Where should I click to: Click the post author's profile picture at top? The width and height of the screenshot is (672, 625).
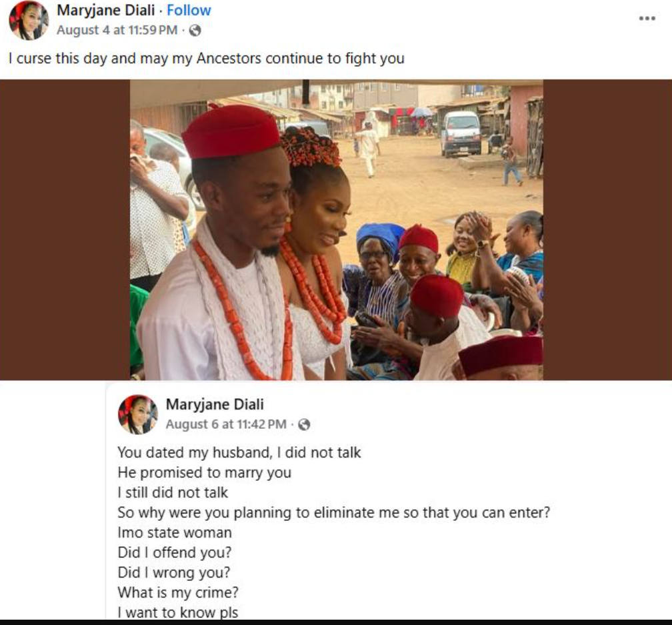coord(29,21)
